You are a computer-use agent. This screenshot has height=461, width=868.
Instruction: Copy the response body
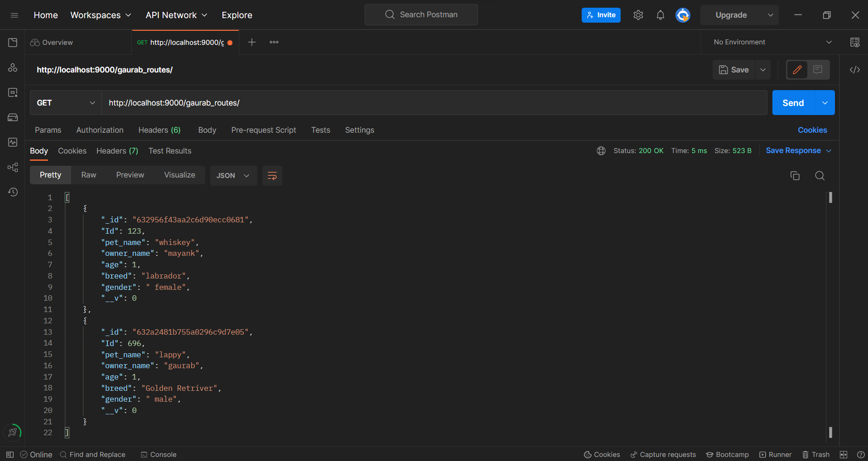[x=795, y=175]
